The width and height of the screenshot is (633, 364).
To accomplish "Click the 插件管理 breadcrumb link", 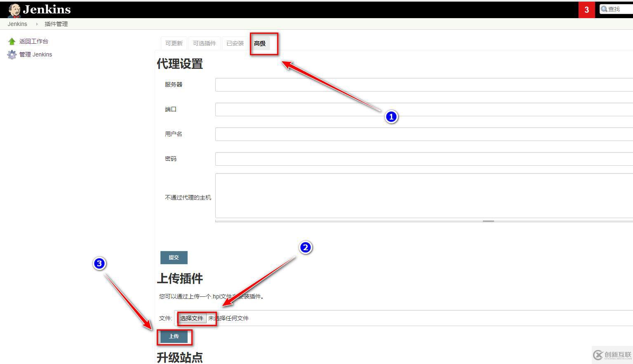I will (56, 24).
